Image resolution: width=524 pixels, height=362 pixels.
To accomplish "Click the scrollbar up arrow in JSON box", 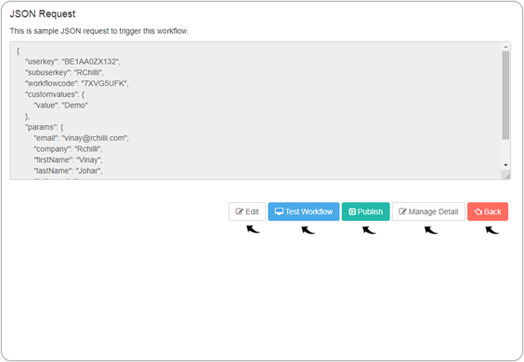I will click(506, 46).
